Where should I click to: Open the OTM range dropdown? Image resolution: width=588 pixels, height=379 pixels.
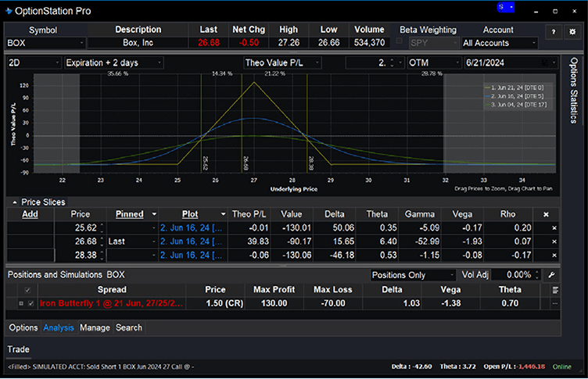[x=457, y=63]
